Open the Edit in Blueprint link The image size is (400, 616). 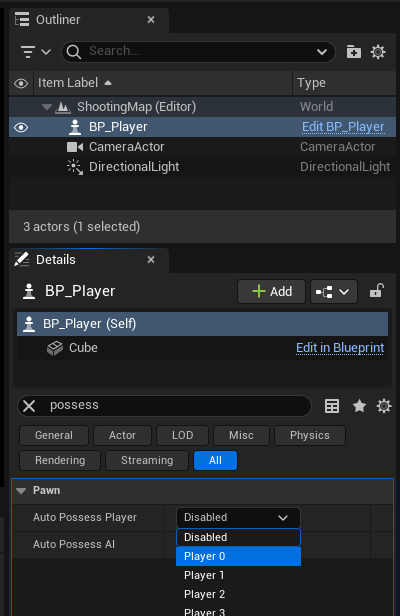340,348
